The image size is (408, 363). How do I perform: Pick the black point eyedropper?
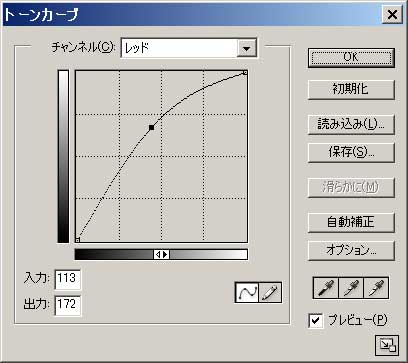[326, 288]
